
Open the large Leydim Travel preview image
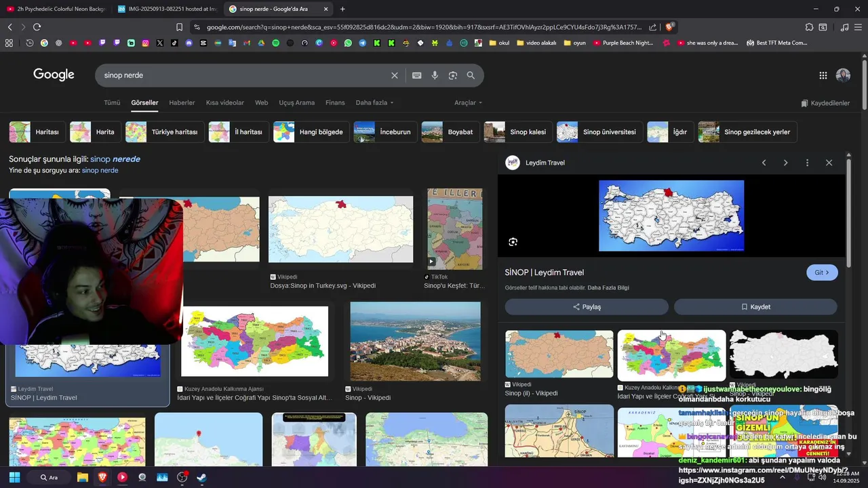pos(671,216)
